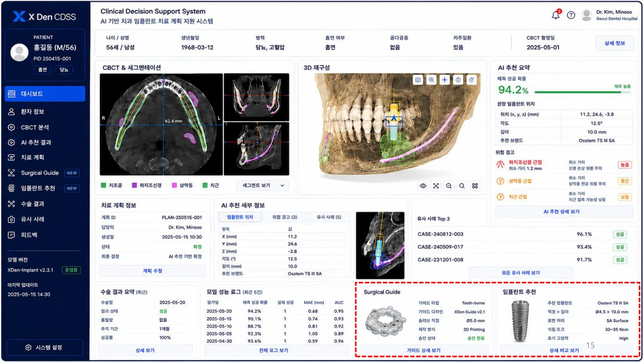Screen dimensions: 644x362
Task: Take a snapshot with the camera icon in 3D view
Action: pos(418,80)
